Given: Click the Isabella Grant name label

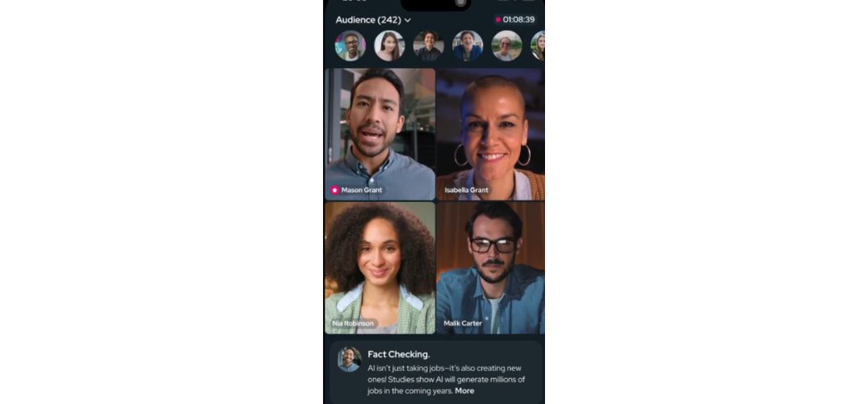Looking at the screenshot, I should (x=466, y=190).
